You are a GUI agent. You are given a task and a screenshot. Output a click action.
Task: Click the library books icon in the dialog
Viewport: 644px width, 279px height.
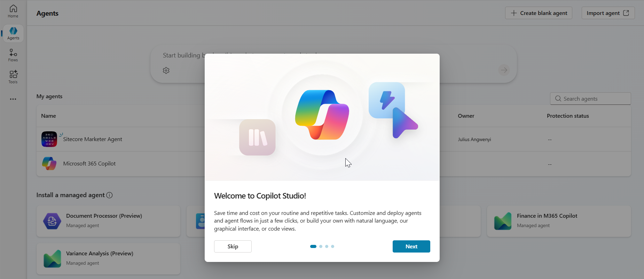(x=257, y=137)
